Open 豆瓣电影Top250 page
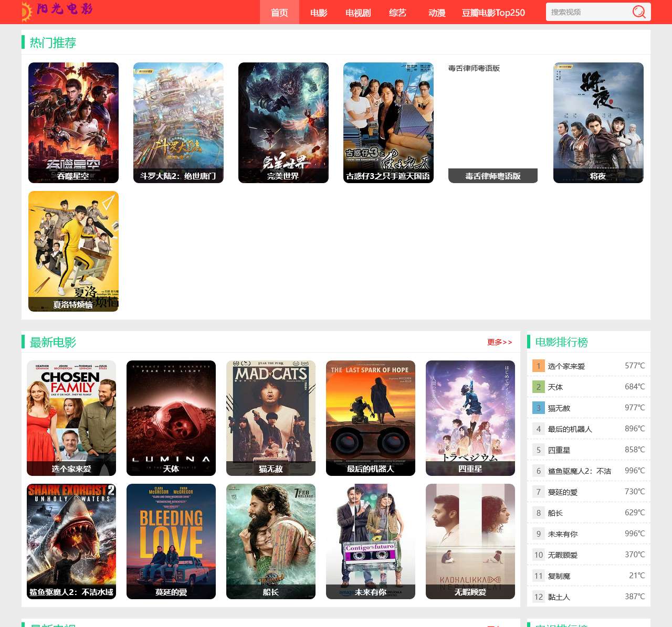The width and height of the screenshot is (672, 627). 493,12
